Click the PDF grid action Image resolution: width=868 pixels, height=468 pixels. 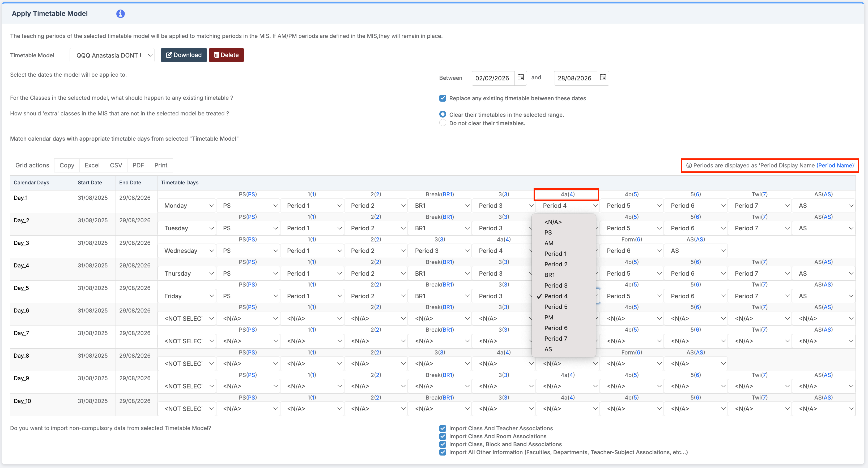click(x=138, y=165)
